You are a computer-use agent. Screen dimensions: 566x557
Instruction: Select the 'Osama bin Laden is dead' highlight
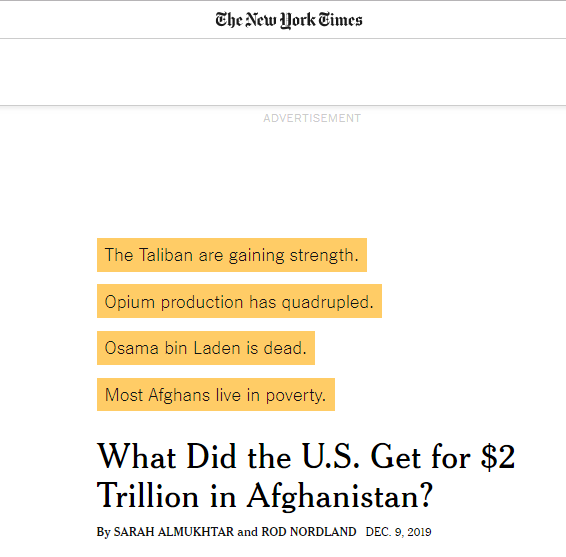[x=206, y=348]
